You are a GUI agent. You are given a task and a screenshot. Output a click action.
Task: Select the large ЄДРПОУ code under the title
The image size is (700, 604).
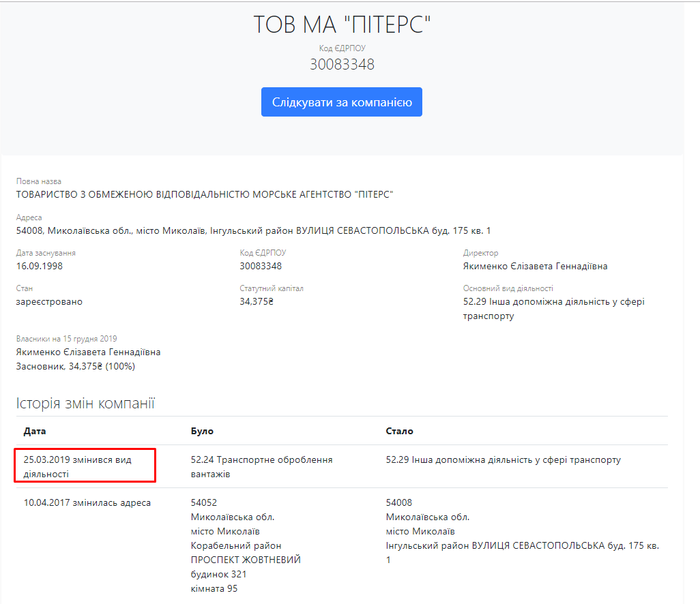[x=342, y=65]
